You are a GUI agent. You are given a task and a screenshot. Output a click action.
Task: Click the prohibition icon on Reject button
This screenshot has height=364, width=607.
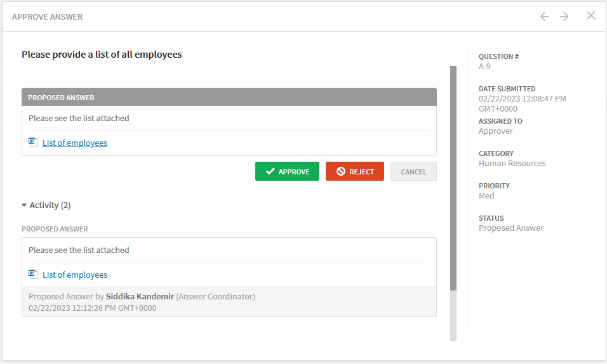tap(341, 171)
